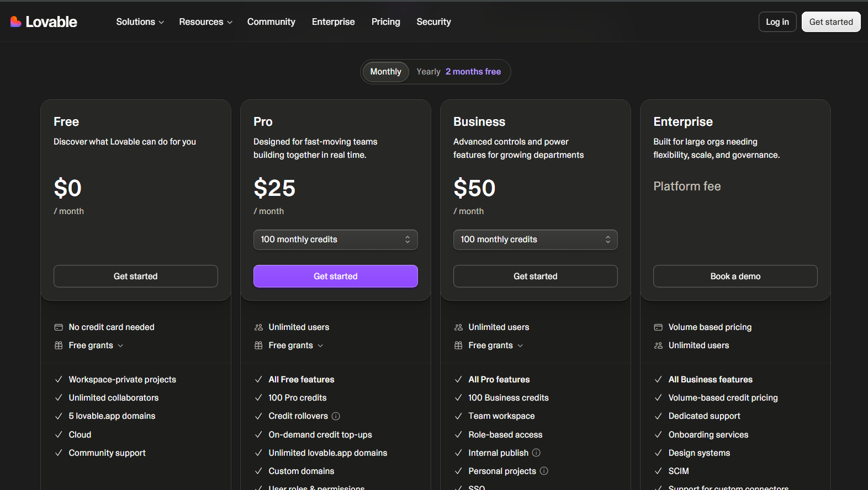The image size is (868, 490).
Task: Select Monthly billing toggle
Action: (385, 72)
